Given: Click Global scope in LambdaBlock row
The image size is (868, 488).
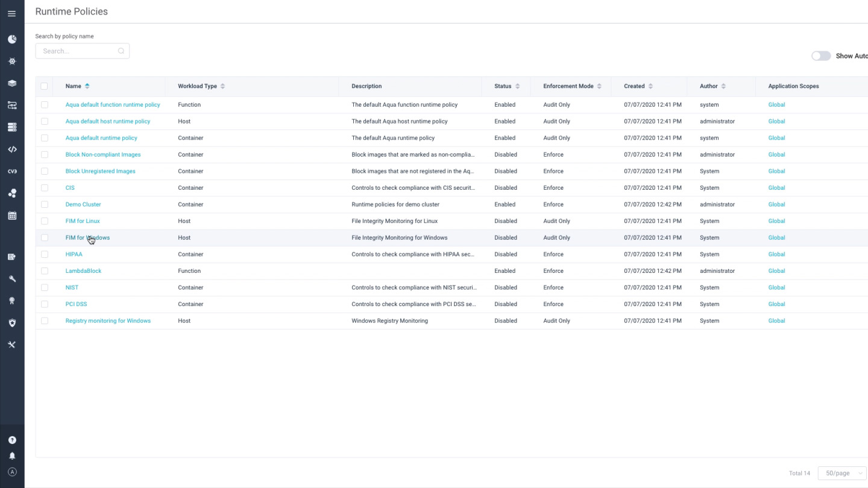Looking at the screenshot, I should click(x=776, y=271).
